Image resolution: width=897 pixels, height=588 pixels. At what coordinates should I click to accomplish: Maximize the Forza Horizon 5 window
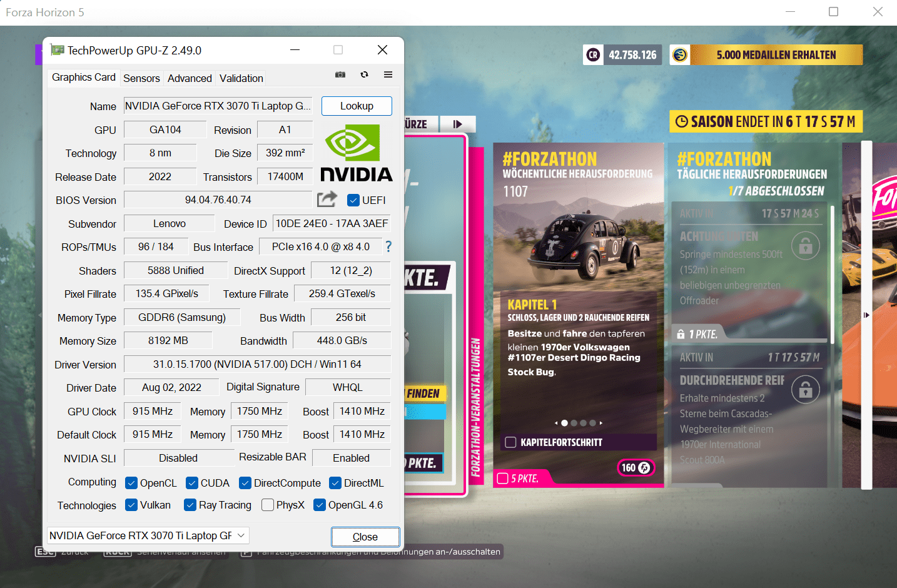coord(833,12)
